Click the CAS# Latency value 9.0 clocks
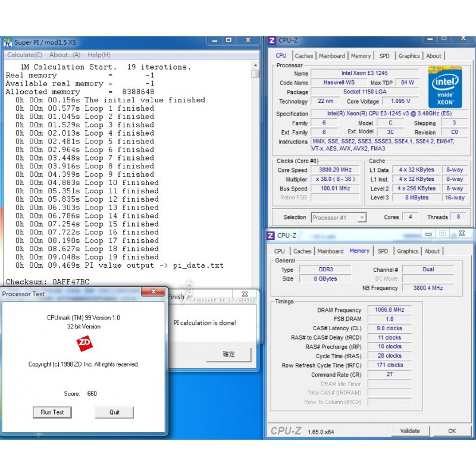Image resolution: width=476 pixels, height=476 pixels. click(390, 328)
